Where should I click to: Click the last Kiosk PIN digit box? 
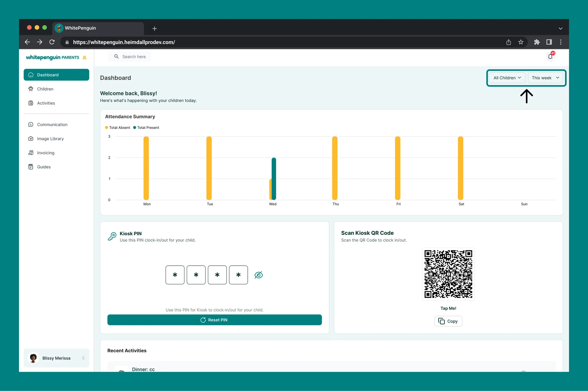point(238,275)
